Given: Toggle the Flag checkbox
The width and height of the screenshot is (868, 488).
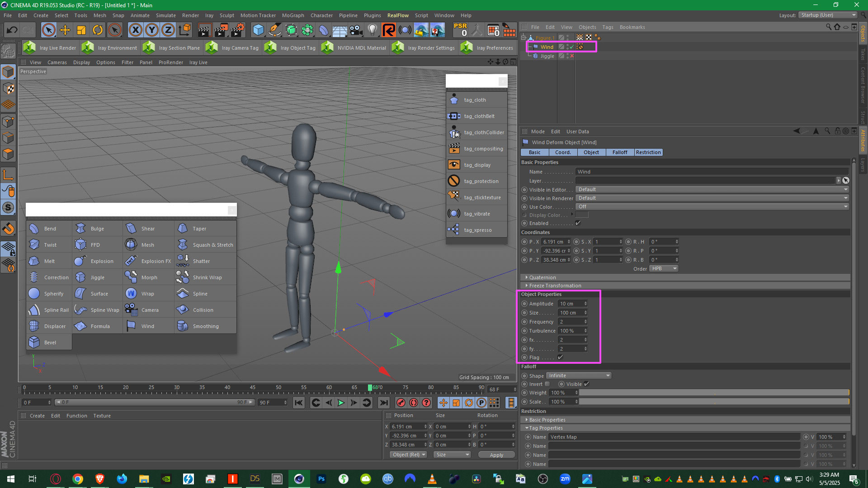Looking at the screenshot, I should (561, 357).
